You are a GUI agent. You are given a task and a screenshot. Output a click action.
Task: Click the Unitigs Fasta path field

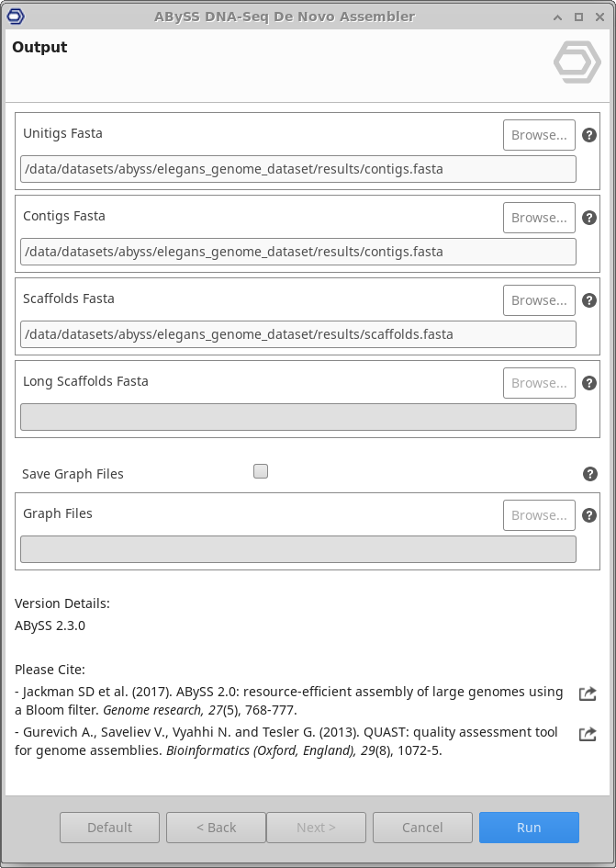[297, 169]
